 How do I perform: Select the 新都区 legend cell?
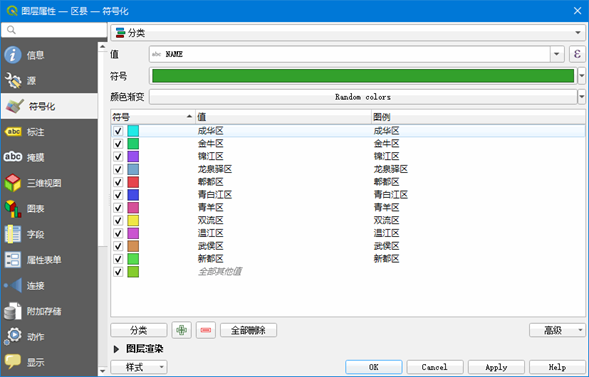(386, 259)
